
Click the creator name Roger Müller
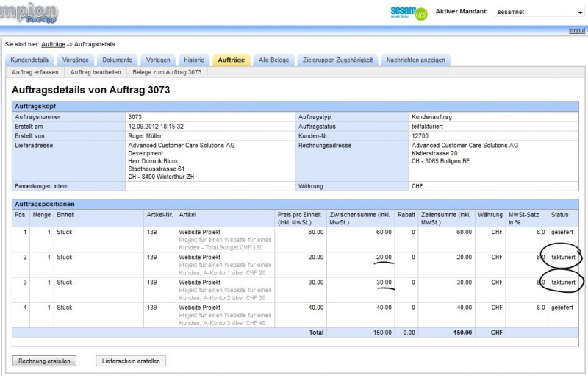145,136
